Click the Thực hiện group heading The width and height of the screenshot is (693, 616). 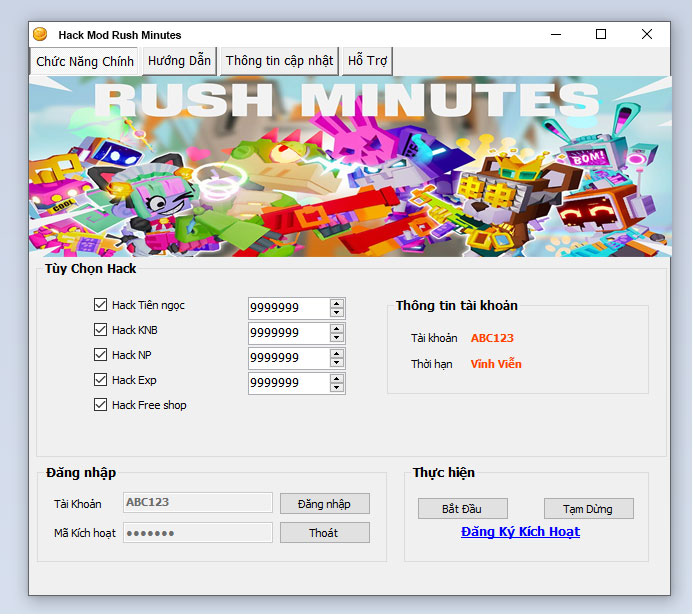click(443, 472)
